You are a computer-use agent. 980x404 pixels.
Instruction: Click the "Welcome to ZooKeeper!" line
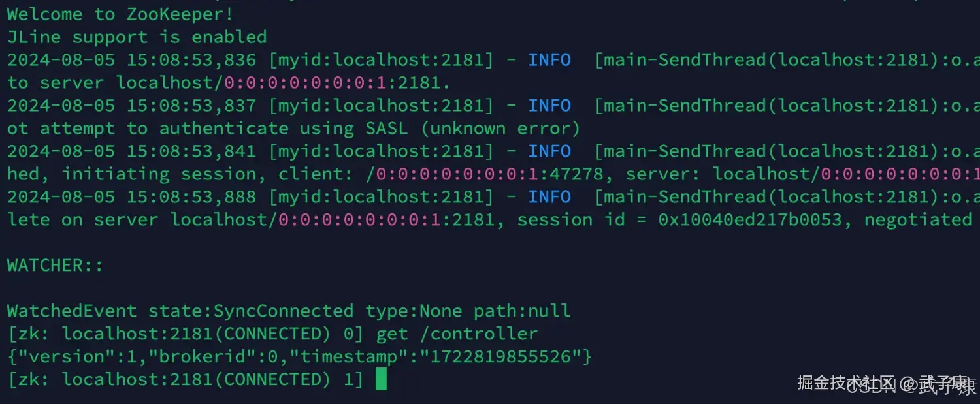[120, 14]
